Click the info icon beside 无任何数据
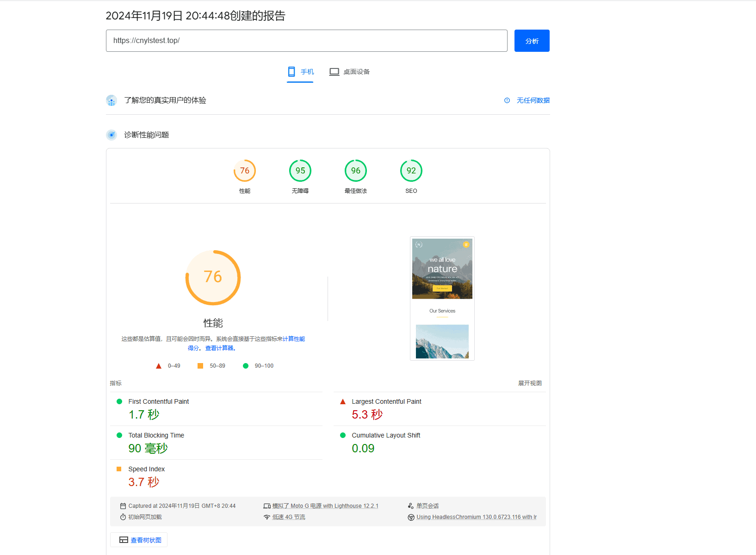The width and height of the screenshot is (756, 555). coord(507,100)
